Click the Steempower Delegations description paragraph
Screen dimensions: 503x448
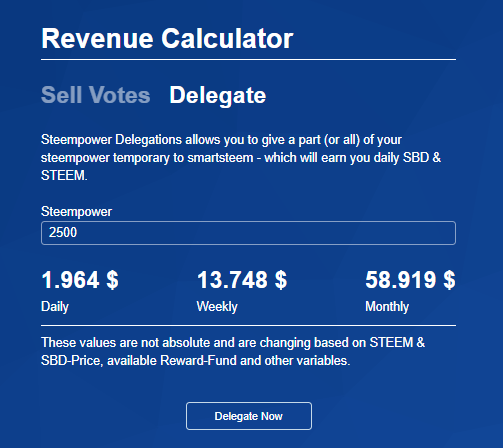241,157
